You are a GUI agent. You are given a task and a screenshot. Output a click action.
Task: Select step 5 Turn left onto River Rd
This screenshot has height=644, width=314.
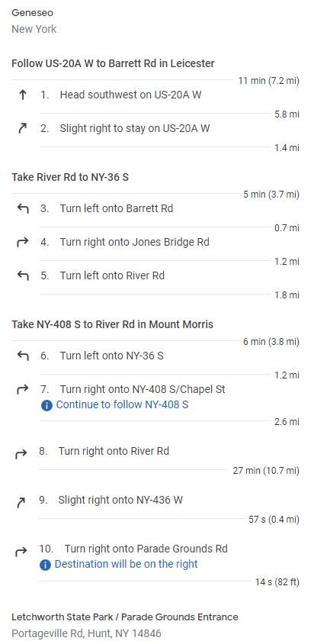[x=156, y=275]
